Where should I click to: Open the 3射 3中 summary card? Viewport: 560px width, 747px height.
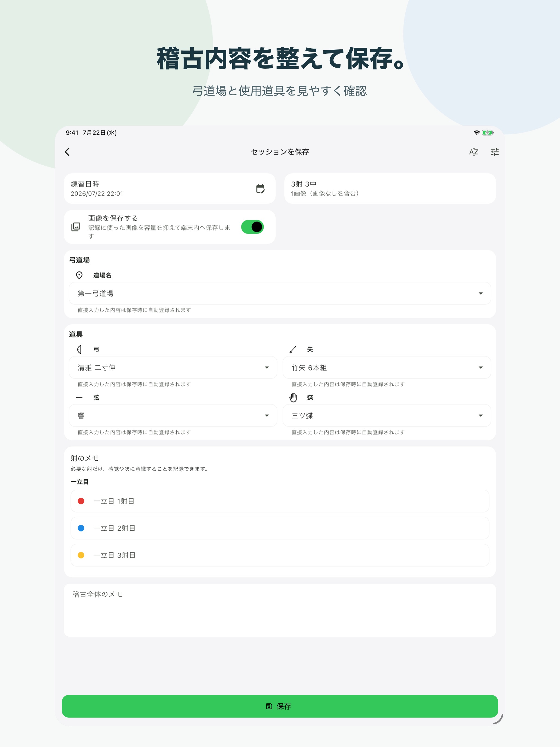click(x=390, y=188)
